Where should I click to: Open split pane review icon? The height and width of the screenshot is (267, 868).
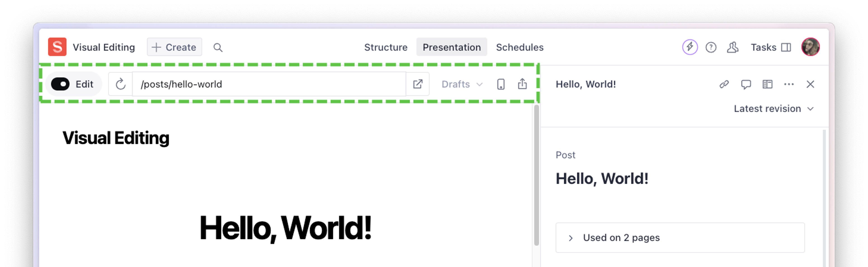(x=767, y=84)
